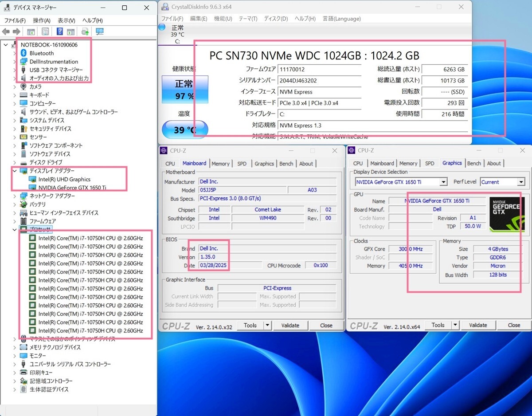Image resolution: width=532 pixels, height=416 pixels.
Task: Select the ディスク ドライブ icon
Action: [23, 162]
